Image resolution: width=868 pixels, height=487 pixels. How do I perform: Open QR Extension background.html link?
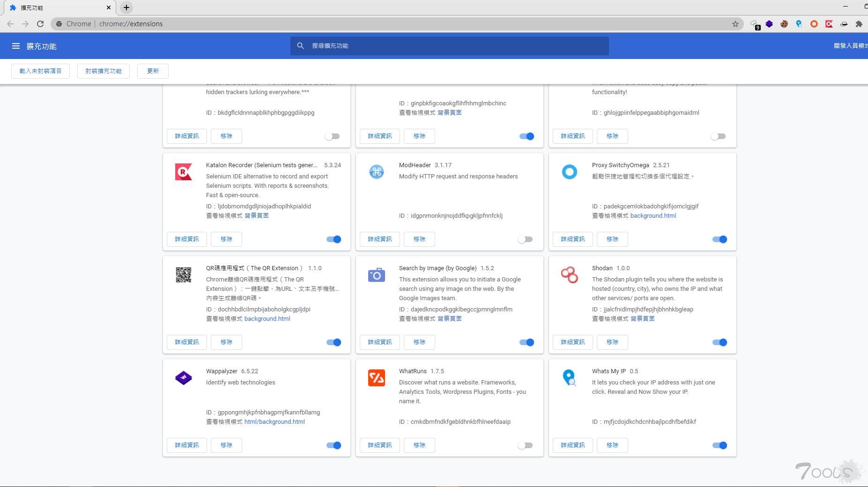(267, 319)
